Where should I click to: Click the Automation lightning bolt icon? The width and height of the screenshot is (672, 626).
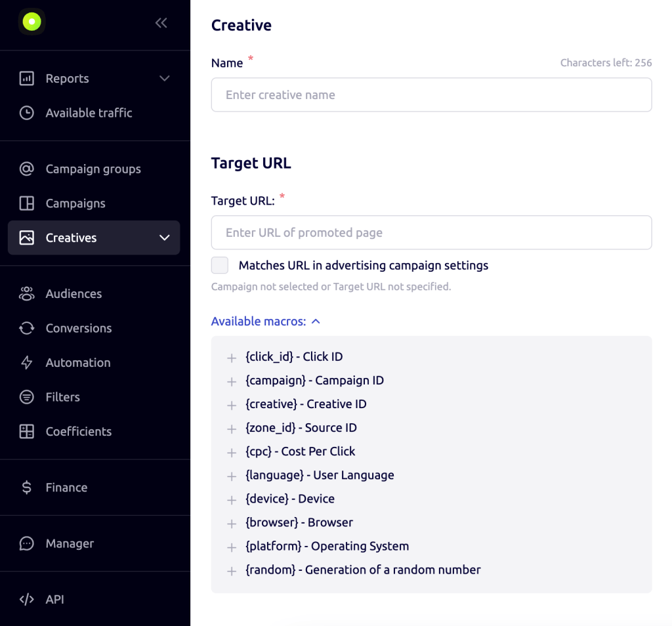[x=26, y=363]
